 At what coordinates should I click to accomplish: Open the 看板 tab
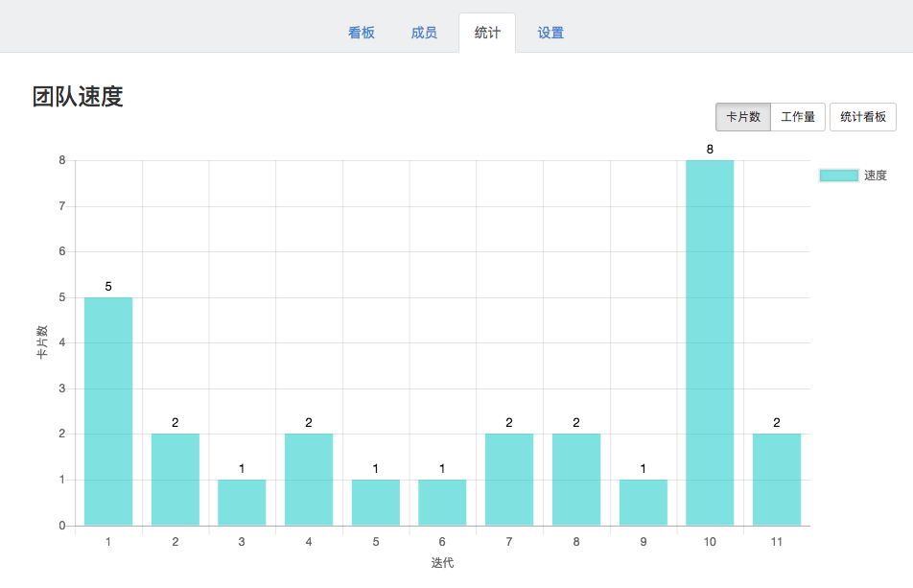[362, 33]
